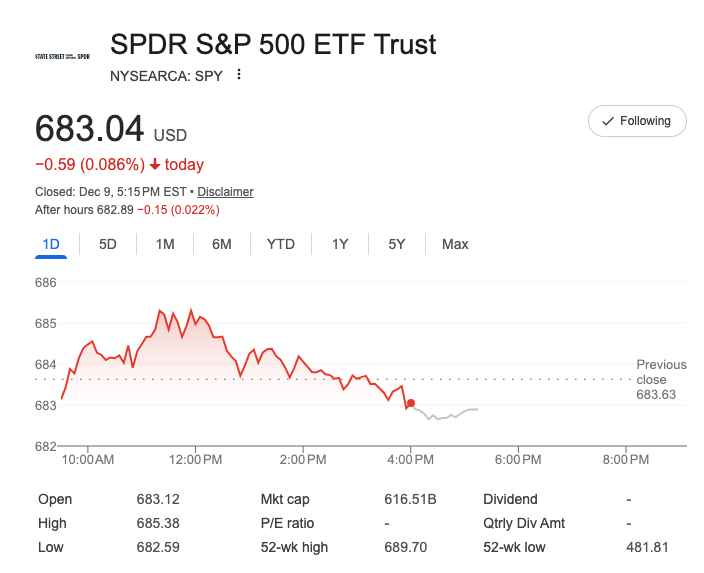The width and height of the screenshot is (704, 573).
Task: Click the Mkt cap value 616.51B
Action: pos(411,499)
